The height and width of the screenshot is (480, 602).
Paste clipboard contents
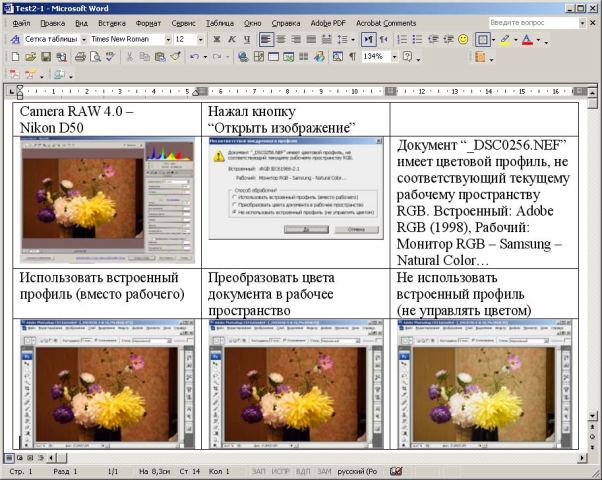coord(160,57)
